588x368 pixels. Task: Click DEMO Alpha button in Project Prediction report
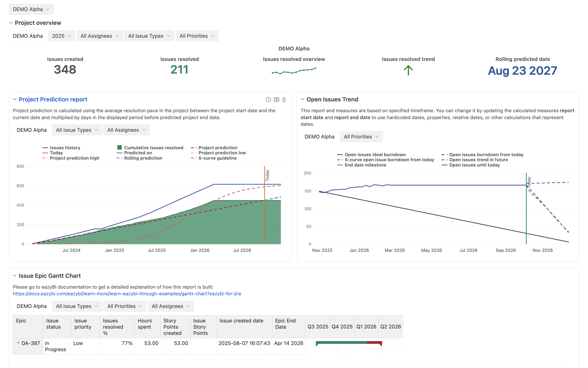32,130
